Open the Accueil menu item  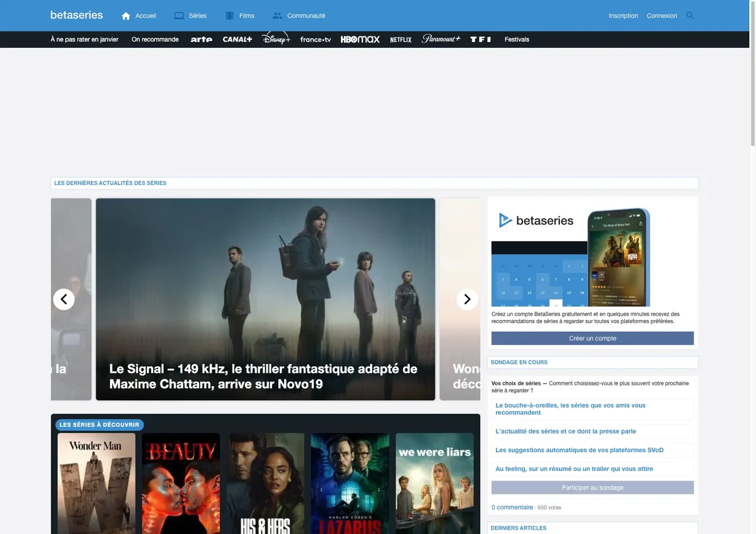click(x=146, y=16)
